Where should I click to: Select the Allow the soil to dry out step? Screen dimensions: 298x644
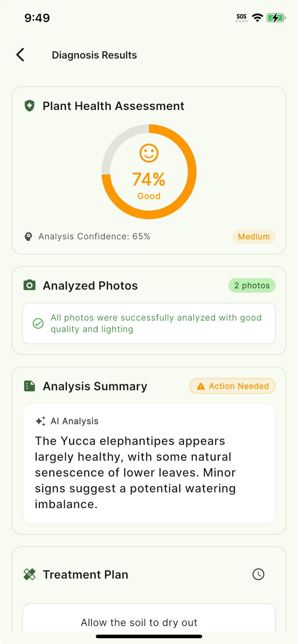(139, 622)
